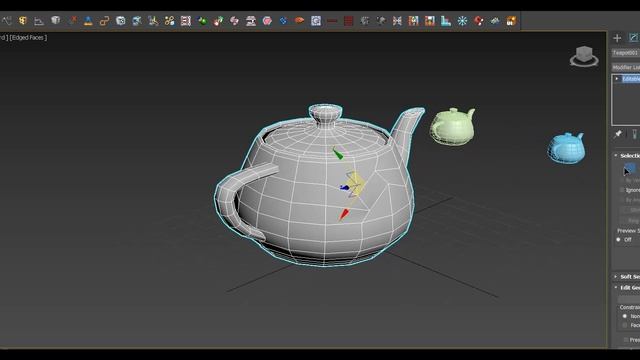Screen dimensions: 640x360
Task: Click the teal L-shaped toolbar icon
Action: pyautogui.click(x=446, y=20)
